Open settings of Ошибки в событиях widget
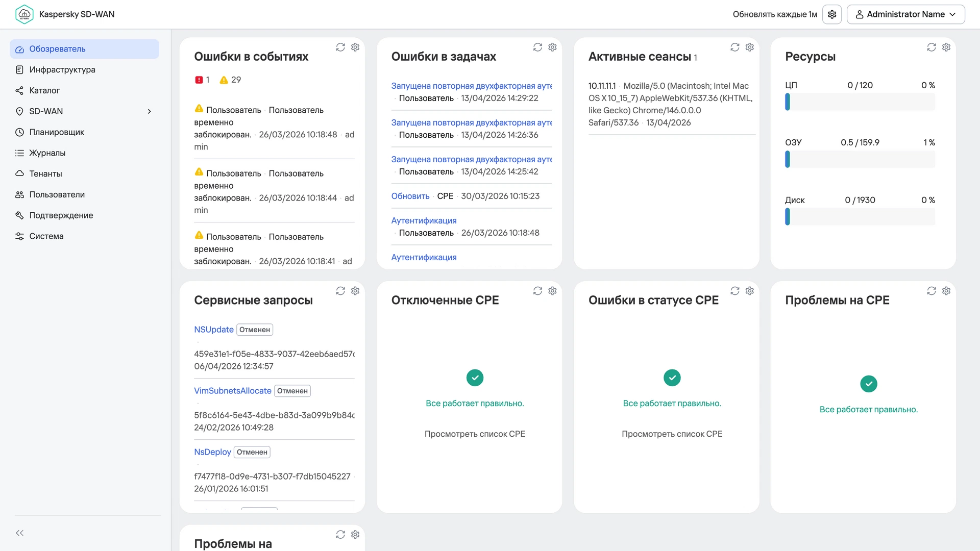Image resolution: width=980 pixels, height=551 pixels. (355, 47)
